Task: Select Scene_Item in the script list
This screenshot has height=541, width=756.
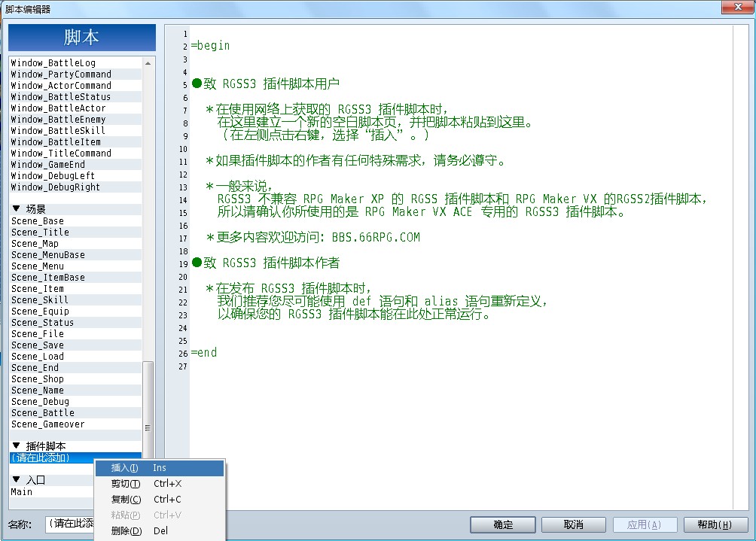Action: (x=76, y=289)
